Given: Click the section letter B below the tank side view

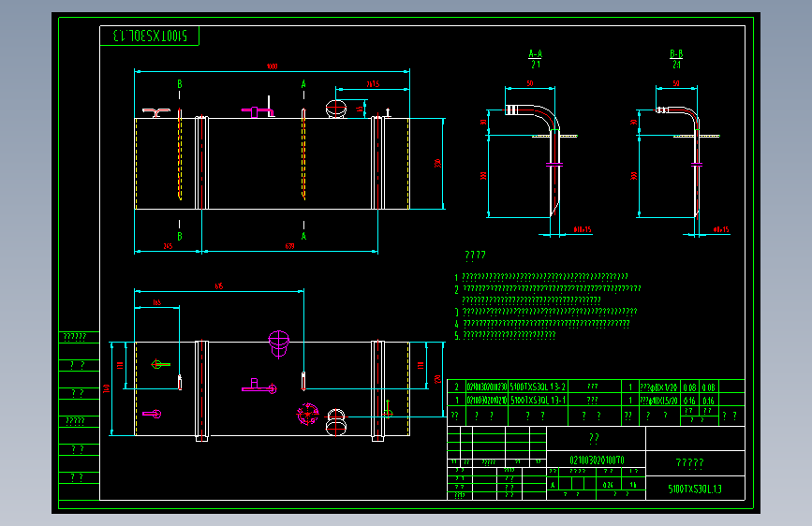Looking at the screenshot, I should pyautogui.click(x=180, y=236).
